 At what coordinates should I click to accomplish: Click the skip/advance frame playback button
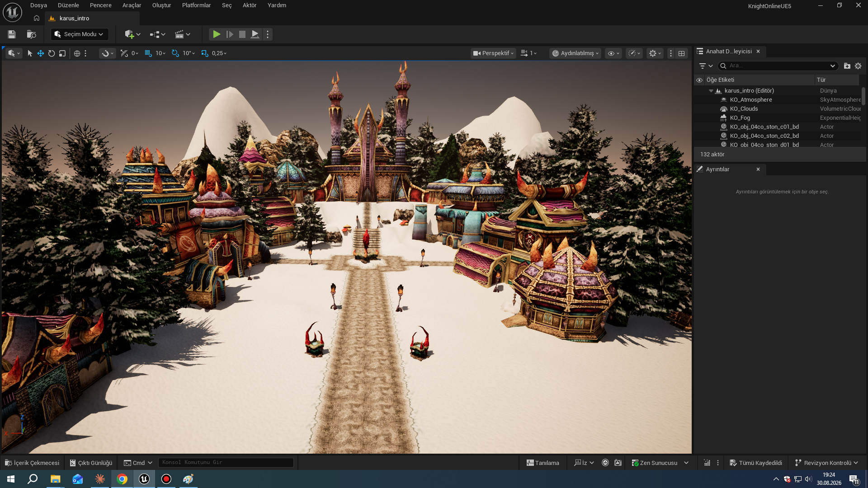click(x=230, y=34)
